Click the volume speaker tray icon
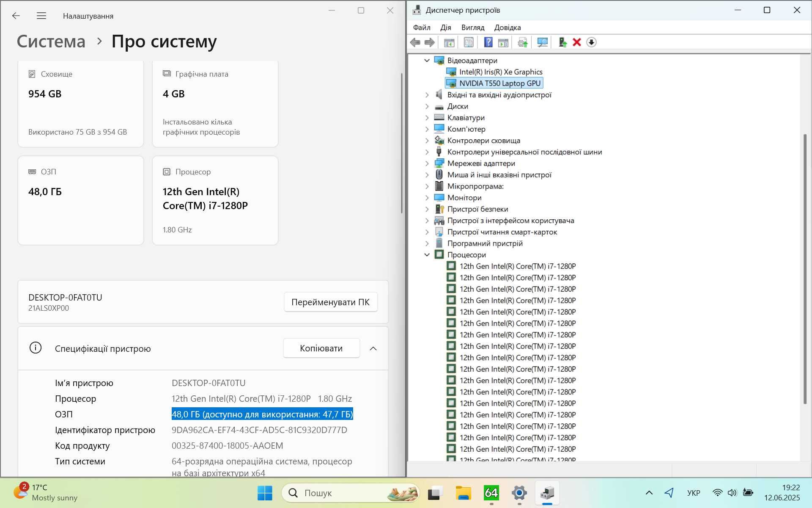This screenshot has width=812, height=508. coord(732,492)
